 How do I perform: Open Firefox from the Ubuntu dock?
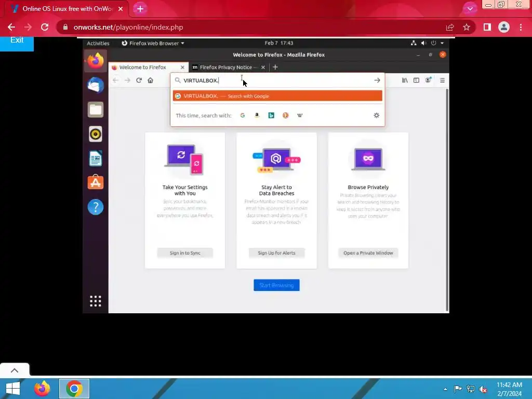coord(96,61)
